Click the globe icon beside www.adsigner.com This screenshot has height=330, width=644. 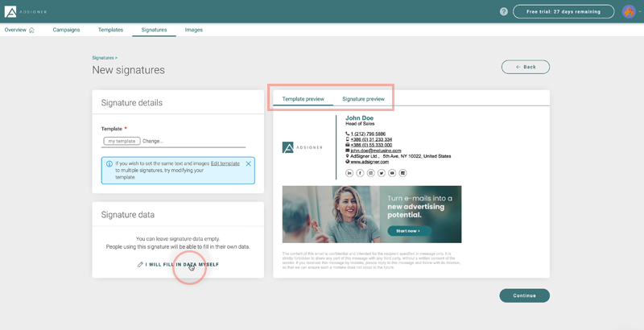[348, 162]
